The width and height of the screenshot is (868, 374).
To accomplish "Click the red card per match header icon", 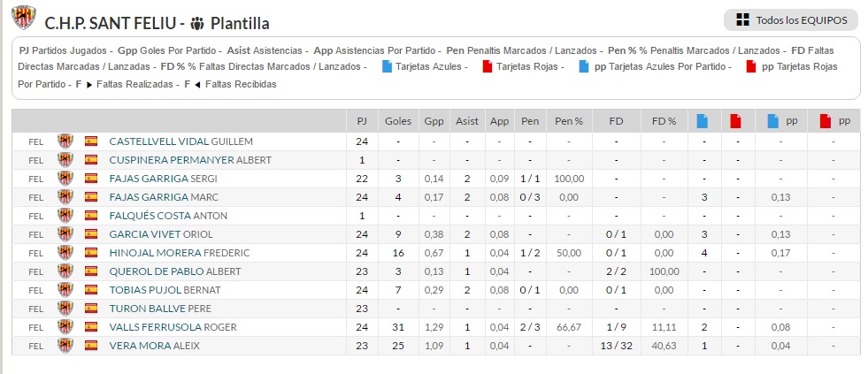I will pyautogui.click(x=826, y=121).
